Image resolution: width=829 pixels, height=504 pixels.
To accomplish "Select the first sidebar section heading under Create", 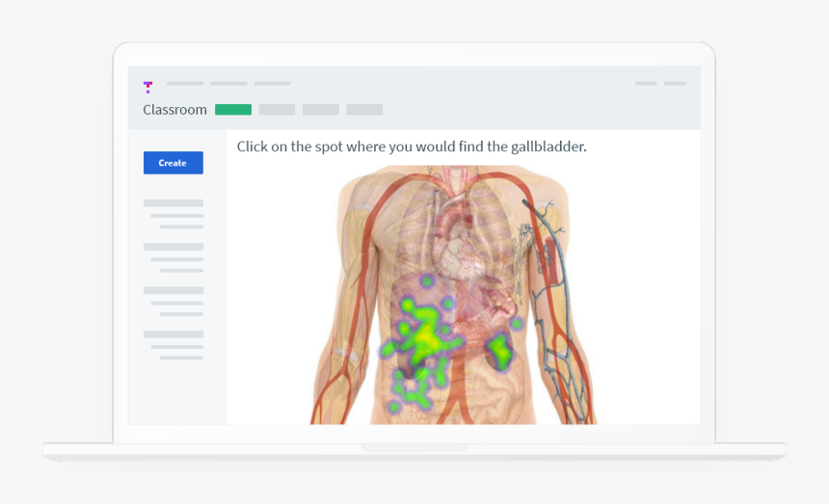I will (174, 203).
